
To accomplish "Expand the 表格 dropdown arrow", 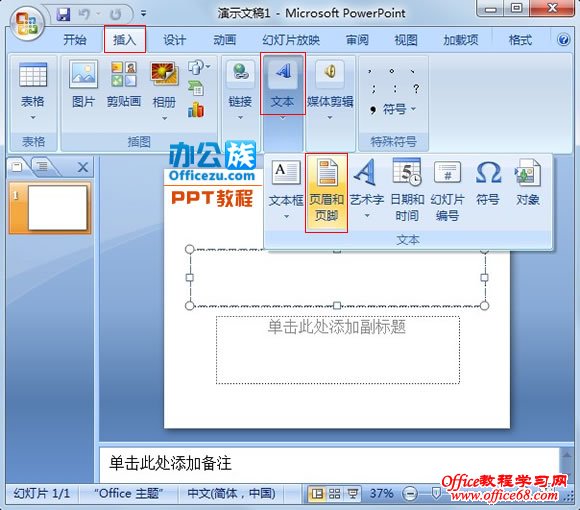I will click(x=33, y=117).
